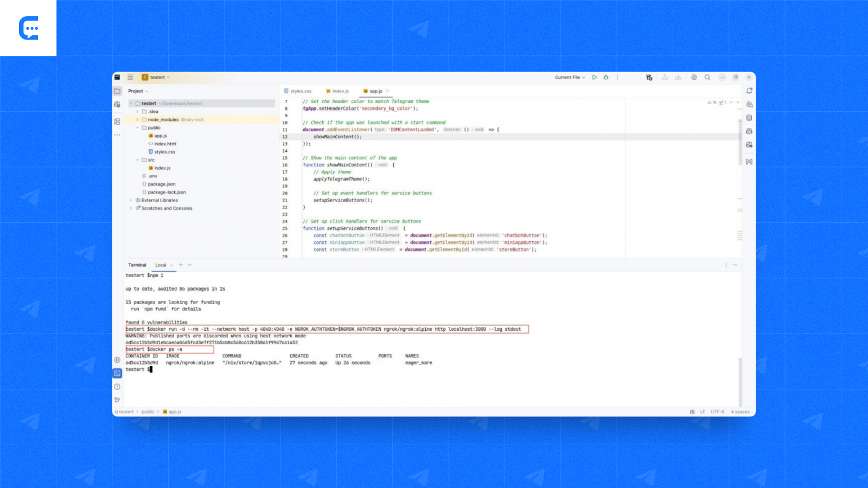Expand the .idea folder

coord(137,112)
